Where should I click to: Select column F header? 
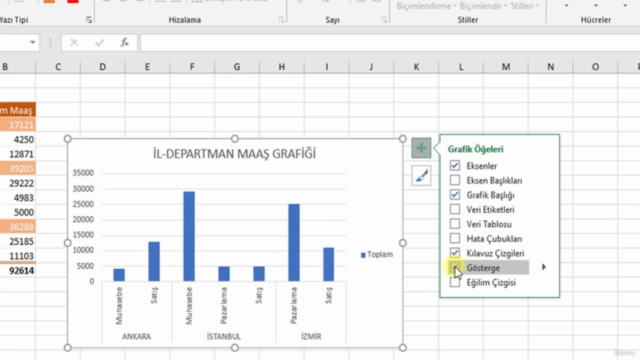point(192,67)
